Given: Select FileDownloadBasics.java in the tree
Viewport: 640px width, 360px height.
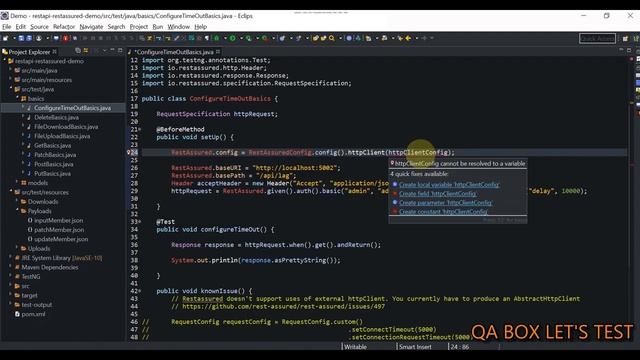Looking at the screenshot, I should (x=66, y=127).
